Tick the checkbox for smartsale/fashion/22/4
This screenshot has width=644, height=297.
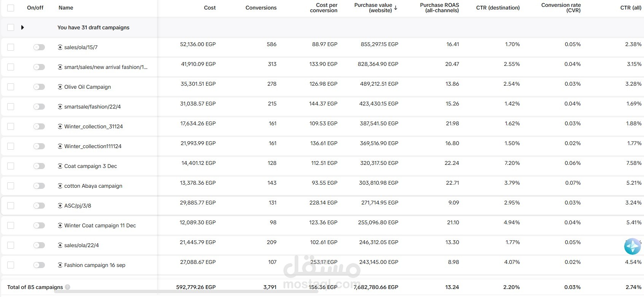pyautogui.click(x=11, y=107)
